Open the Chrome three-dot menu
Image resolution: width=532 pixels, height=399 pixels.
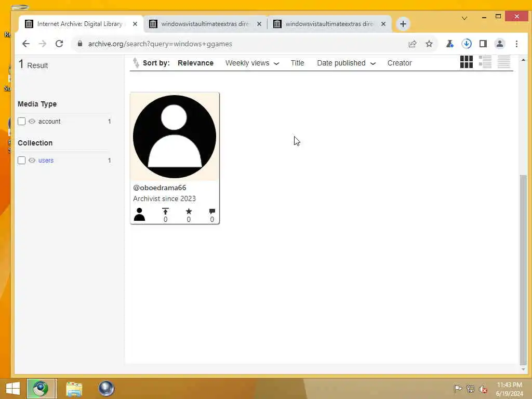516,44
